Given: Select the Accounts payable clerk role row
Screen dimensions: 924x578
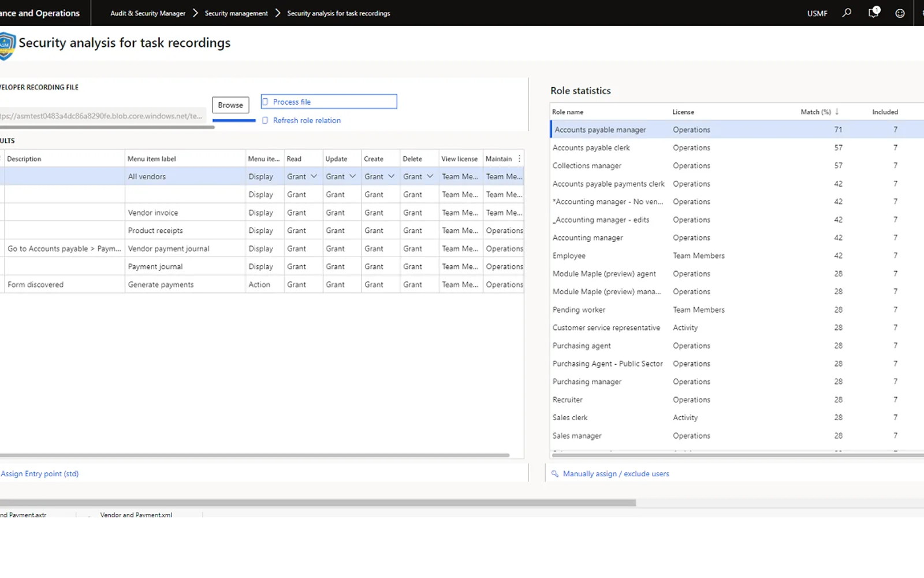Looking at the screenshot, I should [737, 147].
